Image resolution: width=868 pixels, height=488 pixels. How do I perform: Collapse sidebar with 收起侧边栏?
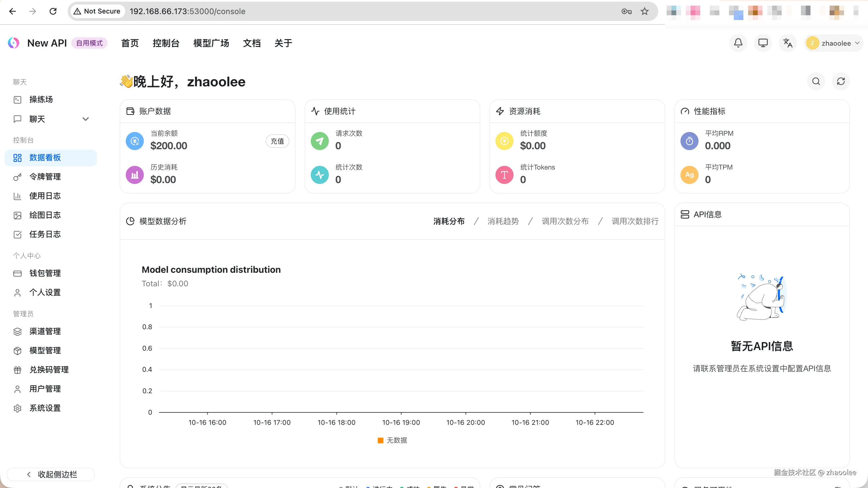click(x=51, y=474)
